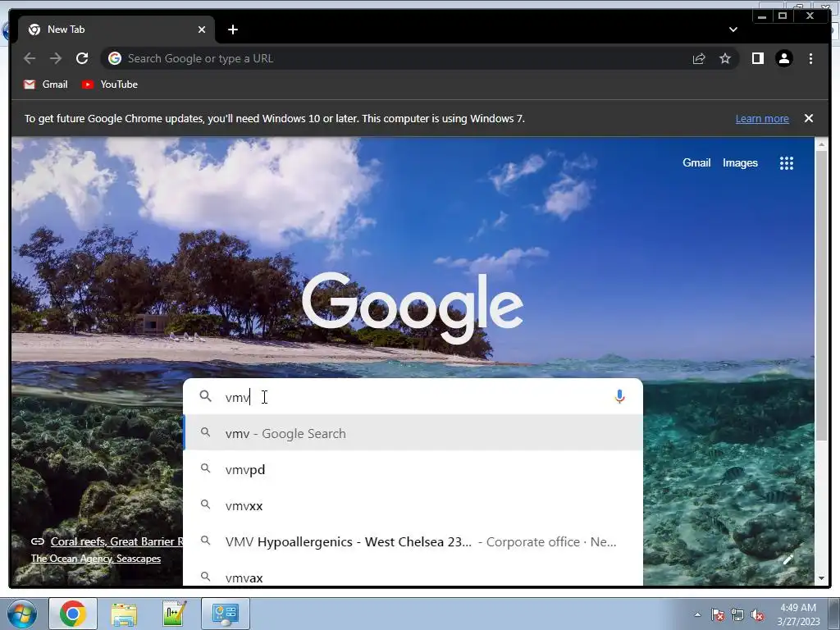840x630 pixels.
Task: Show hidden tray icons arrow
Action: [x=697, y=614]
